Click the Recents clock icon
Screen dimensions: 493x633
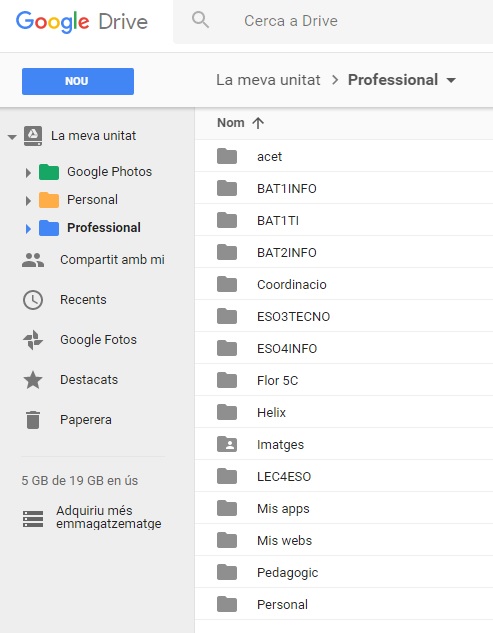pyautogui.click(x=33, y=300)
